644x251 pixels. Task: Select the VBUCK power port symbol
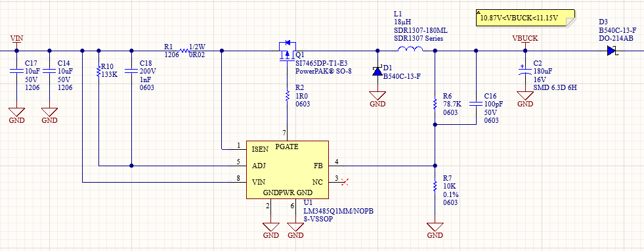tap(525, 41)
